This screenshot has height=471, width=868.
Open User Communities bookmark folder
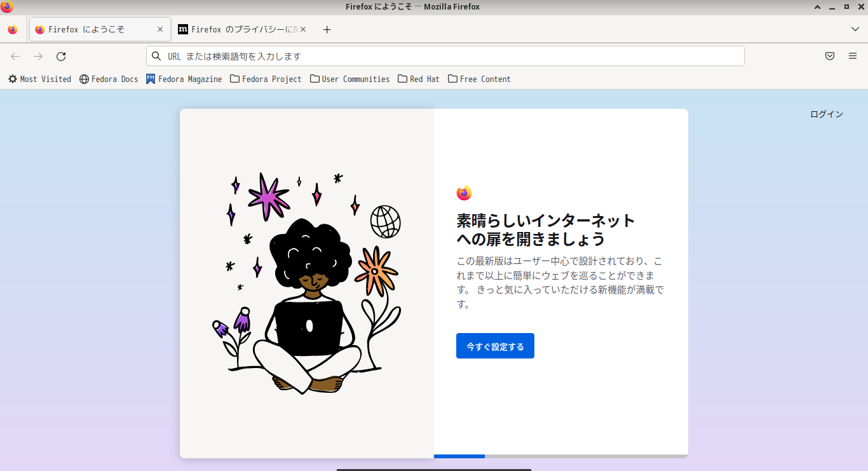(349, 79)
